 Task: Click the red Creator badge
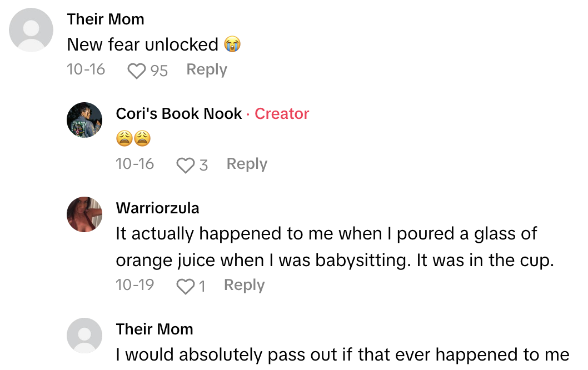point(281,114)
